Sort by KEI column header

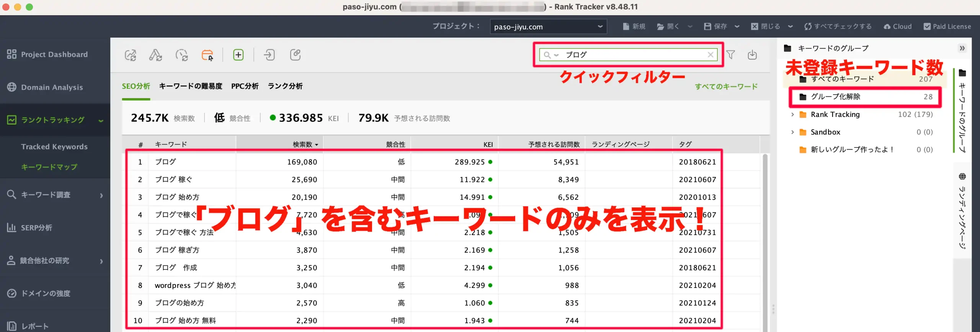pyautogui.click(x=454, y=145)
